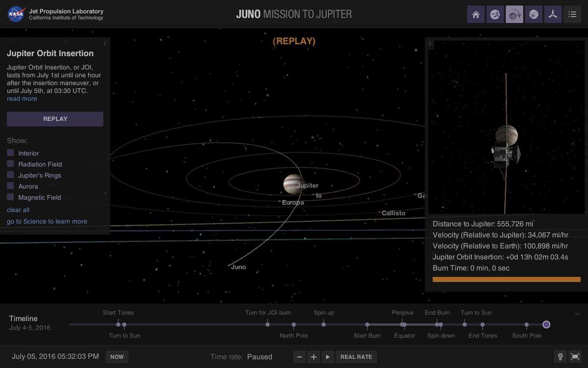Screen dimensions: 588x368
Task: Increase the time rate with plus button
Action: click(314, 357)
